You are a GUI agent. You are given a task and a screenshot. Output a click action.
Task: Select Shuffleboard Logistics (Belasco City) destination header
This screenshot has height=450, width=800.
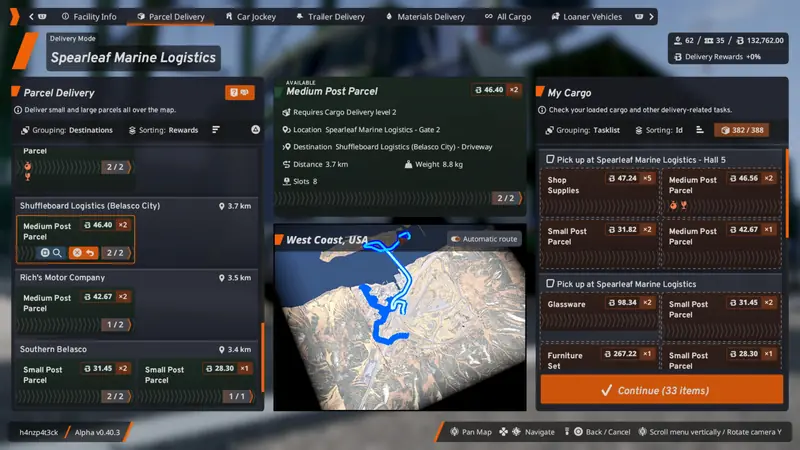(x=136, y=206)
